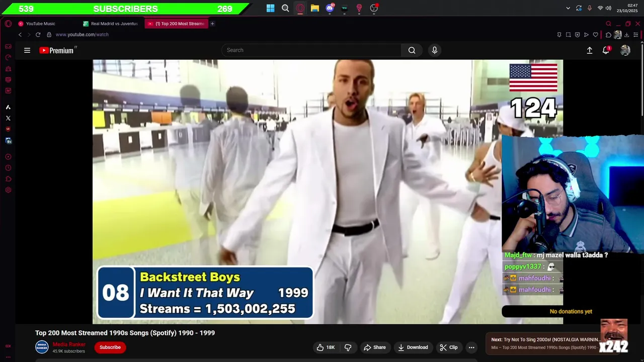Search with your voice microphone button
Viewport: 644px width, 362px height.
(x=435, y=50)
